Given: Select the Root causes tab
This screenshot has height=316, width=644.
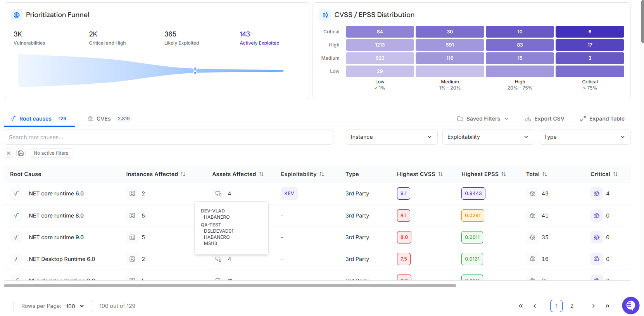Looking at the screenshot, I should tap(35, 119).
